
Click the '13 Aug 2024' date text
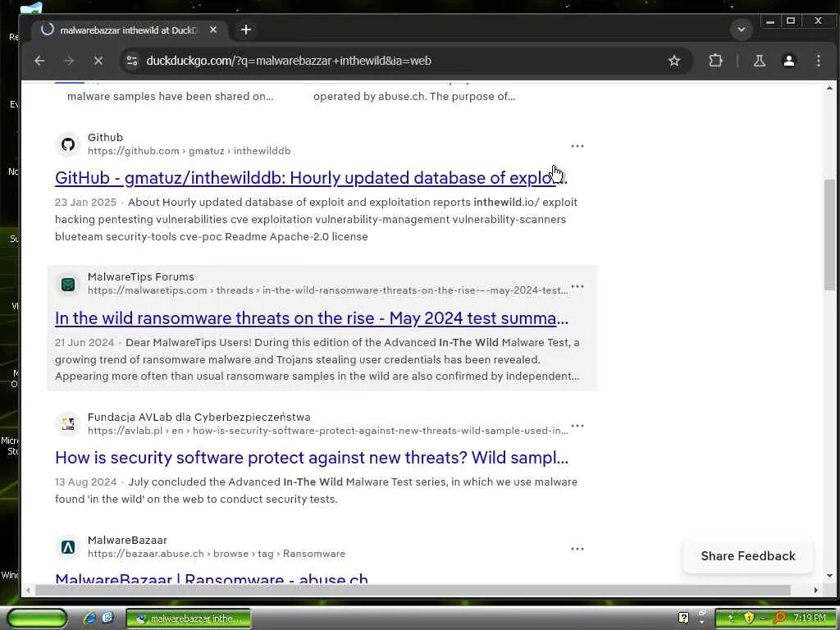click(85, 482)
